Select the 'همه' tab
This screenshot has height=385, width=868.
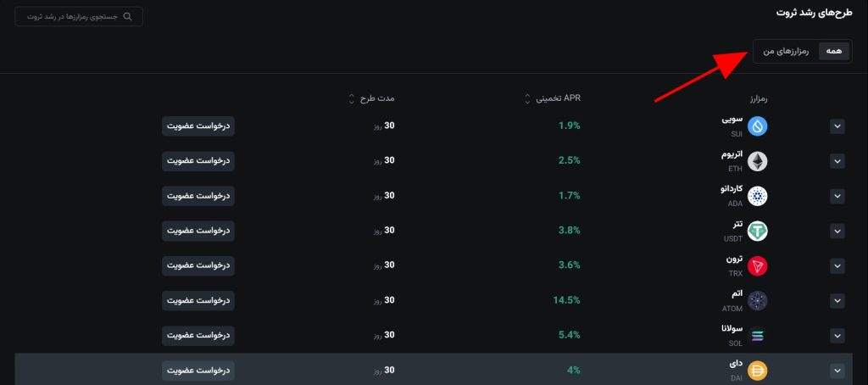point(834,52)
